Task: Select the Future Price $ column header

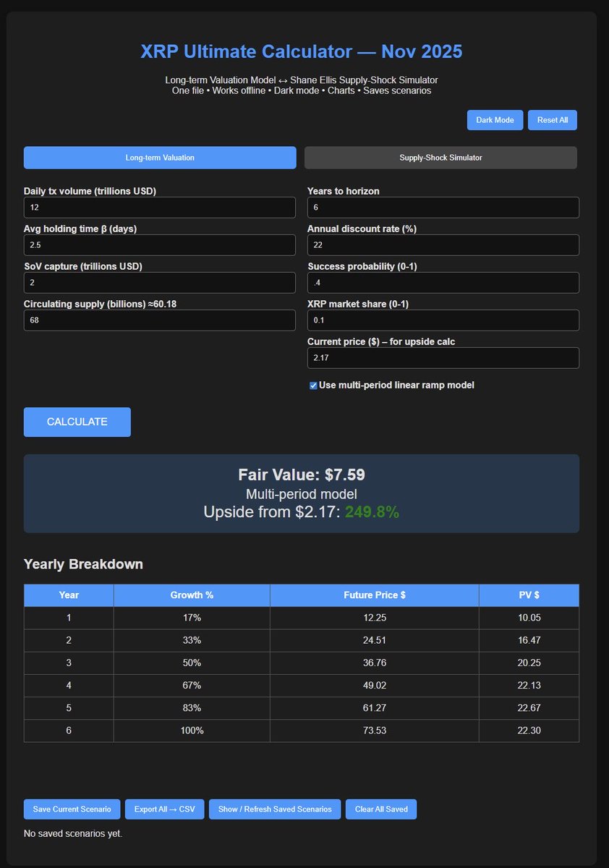Action: (375, 595)
